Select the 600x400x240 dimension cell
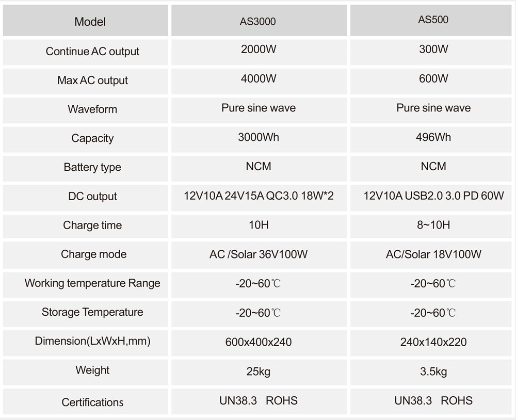516x420 pixels. click(x=259, y=342)
